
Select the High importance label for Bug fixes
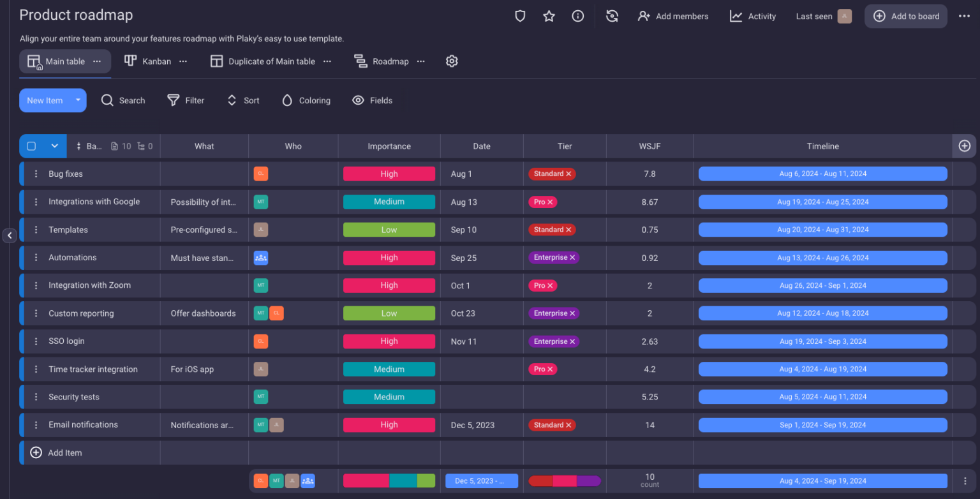click(x=389, y=174)
